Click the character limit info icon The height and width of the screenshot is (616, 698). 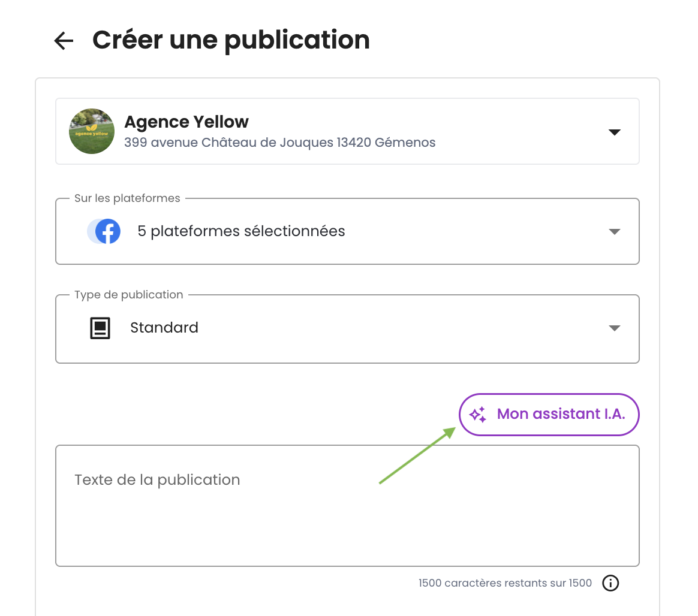(x=610, y=583)
